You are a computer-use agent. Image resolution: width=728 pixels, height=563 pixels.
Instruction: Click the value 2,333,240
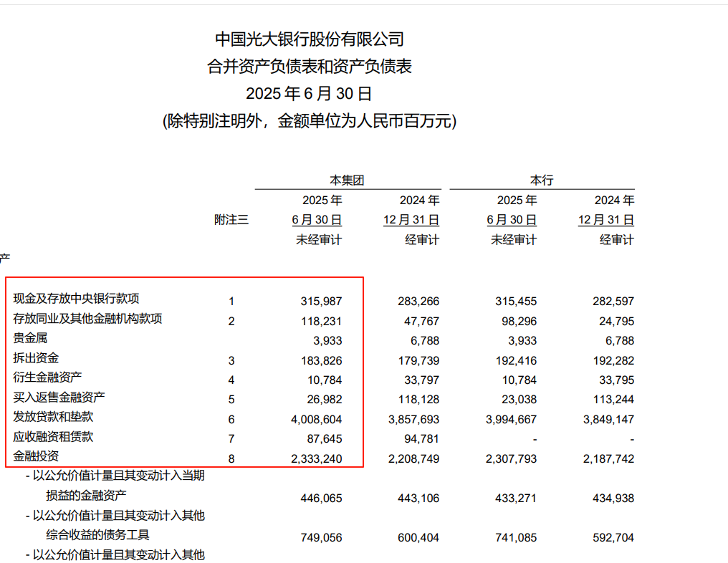click(x=317, y=459)
